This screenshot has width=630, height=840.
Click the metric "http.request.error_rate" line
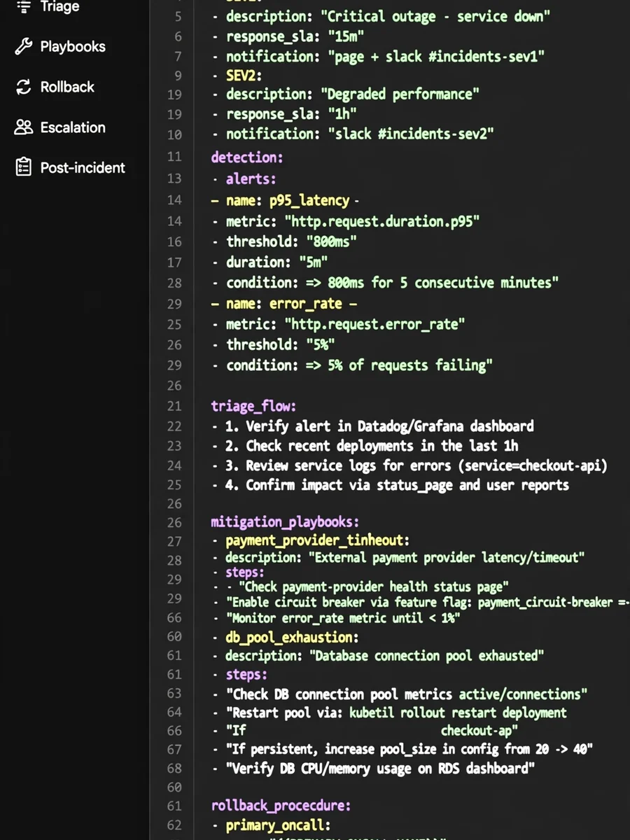[x=339, y=324]
